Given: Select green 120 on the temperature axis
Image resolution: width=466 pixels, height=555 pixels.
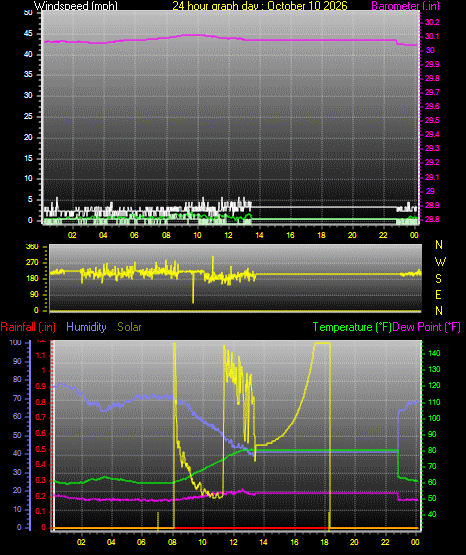Looking at the screenshot, I should click(x=434, y=385).
